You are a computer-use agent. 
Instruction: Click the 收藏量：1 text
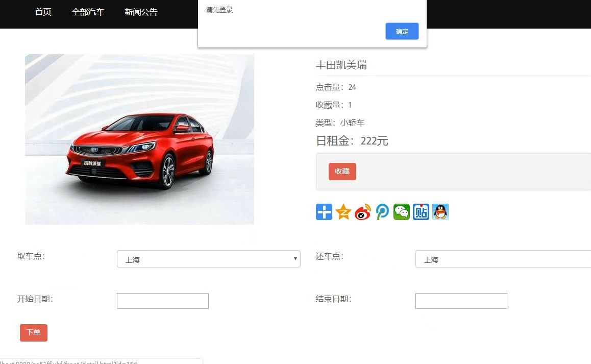coord(334,105)
